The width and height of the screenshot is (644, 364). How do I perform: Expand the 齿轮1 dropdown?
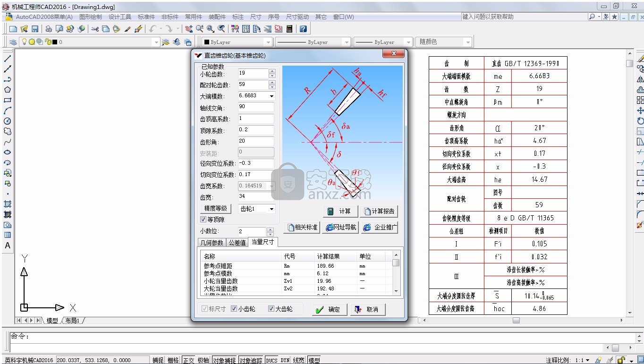pos(271,209)
